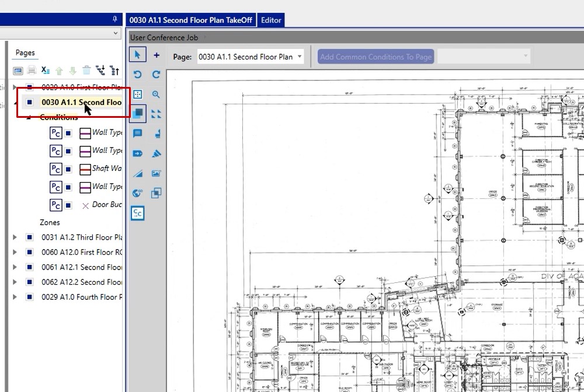
Task: Expand the 0029 A1.0 Fourth Floor node
Action: 15,297
